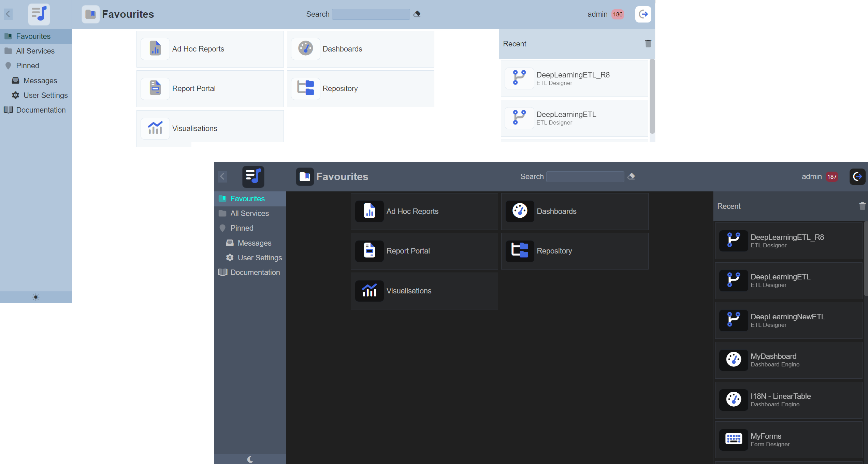
Task: Click the logout icon in light header
Action: click(643, 14)
